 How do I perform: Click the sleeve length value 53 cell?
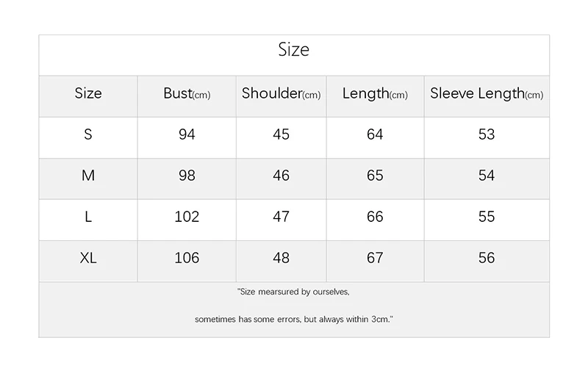pos(487,134)
